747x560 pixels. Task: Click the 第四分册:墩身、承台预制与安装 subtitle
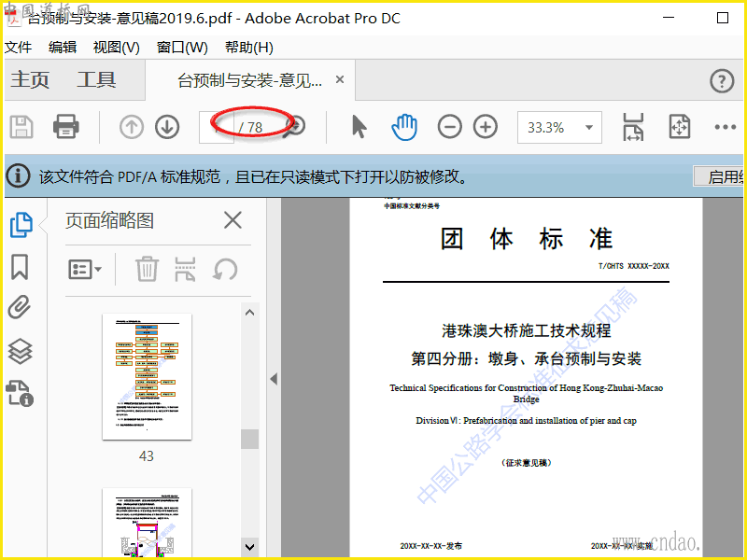[x=526, y=358]
